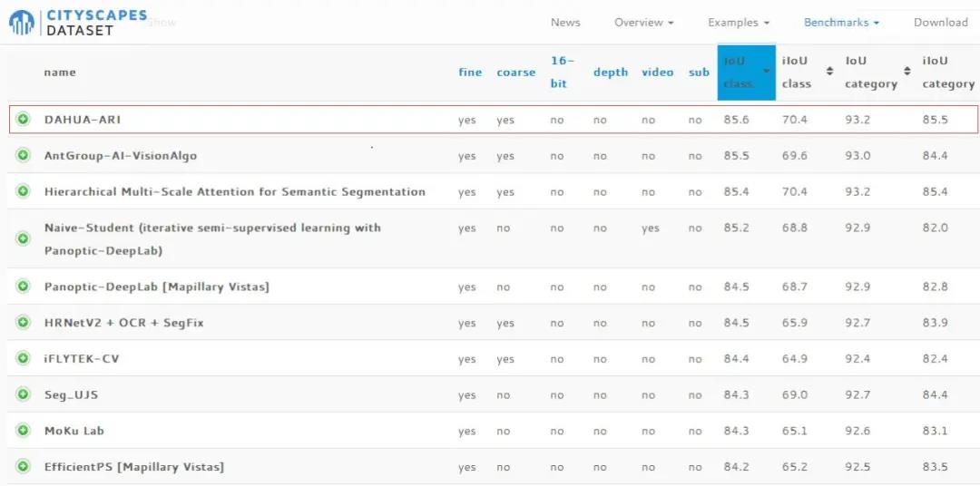Sort table by IoU class column
The height and width of the screenshot is (486, 980).
coord(746,72)
